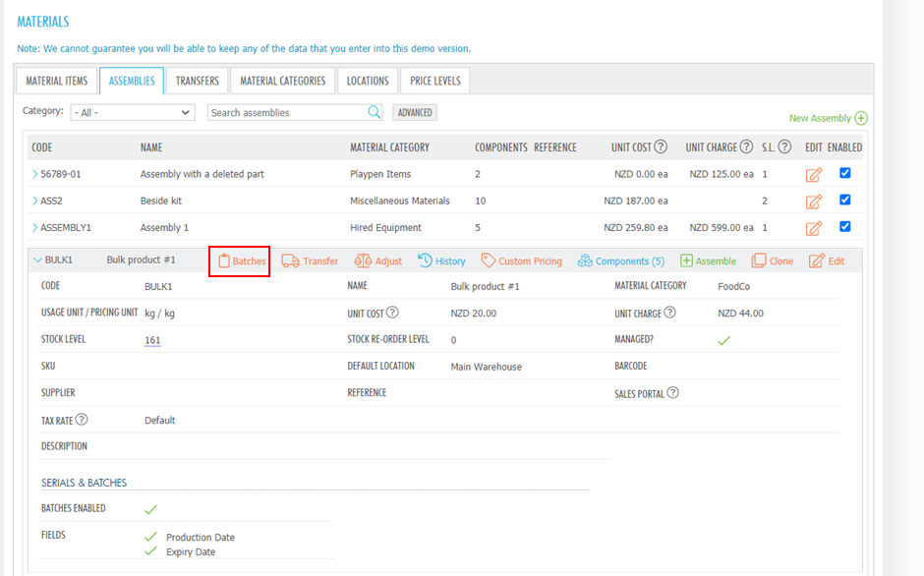
Task: Click inside the Search assemblies field
Action: pyautogui.click(x=287, y=113)
